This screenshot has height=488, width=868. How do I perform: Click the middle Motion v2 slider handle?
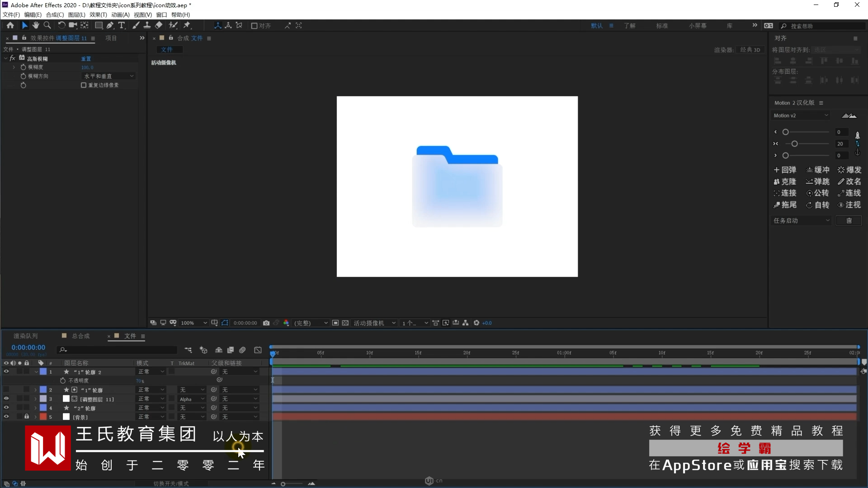[x=794, y=144]
